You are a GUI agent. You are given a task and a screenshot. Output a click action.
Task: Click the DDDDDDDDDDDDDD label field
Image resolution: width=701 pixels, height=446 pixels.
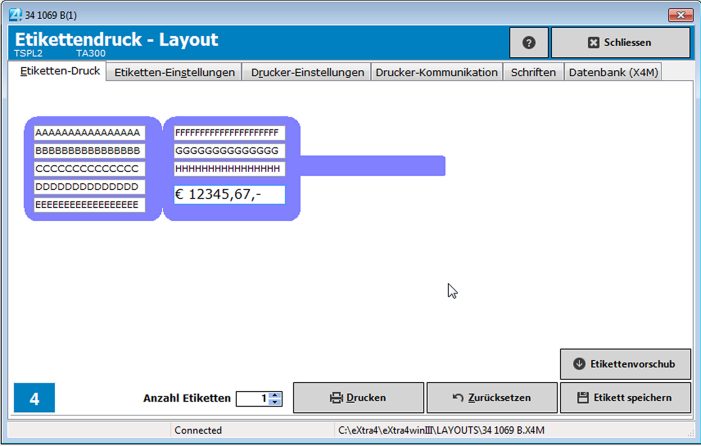coord(89,187)
